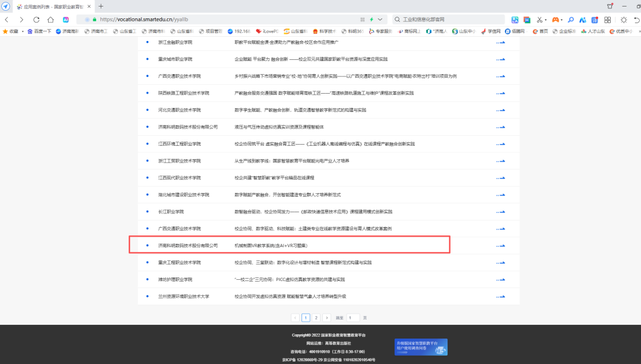Close the 应用案例列表 tab
This screenshot has height=364, width=641.
click(x=89, y=7)
